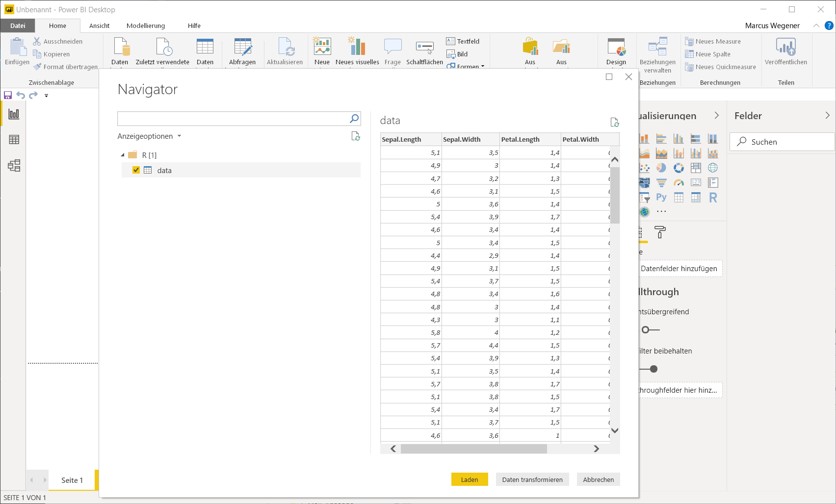Toggle the Filter beibehalten switch

coord(649,369)
